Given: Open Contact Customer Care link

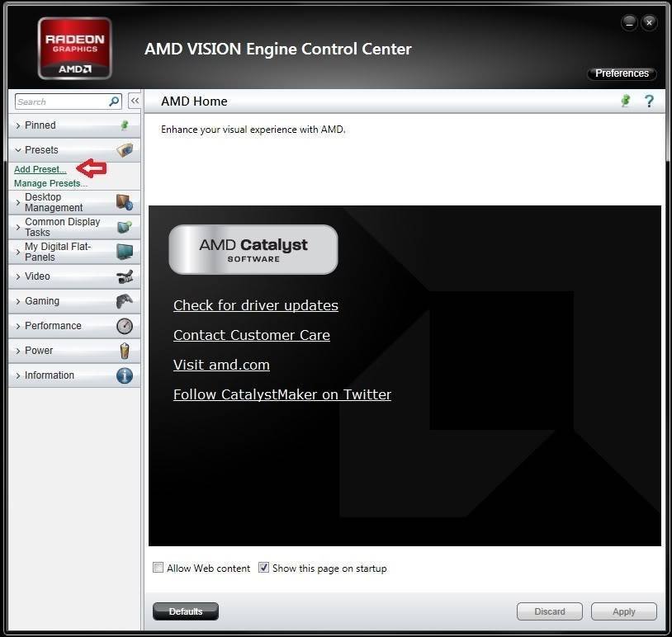Looking at the screenshot, I should pyautogui.click(x=252, y=335).
